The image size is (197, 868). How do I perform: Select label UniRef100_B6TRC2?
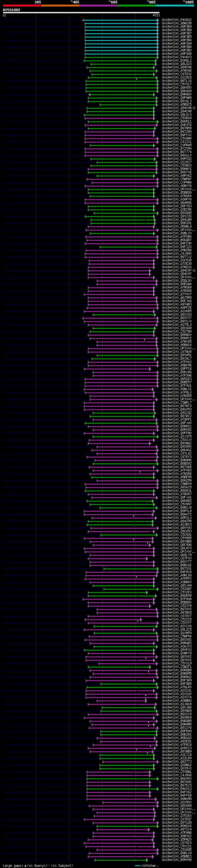pos(177,416)
